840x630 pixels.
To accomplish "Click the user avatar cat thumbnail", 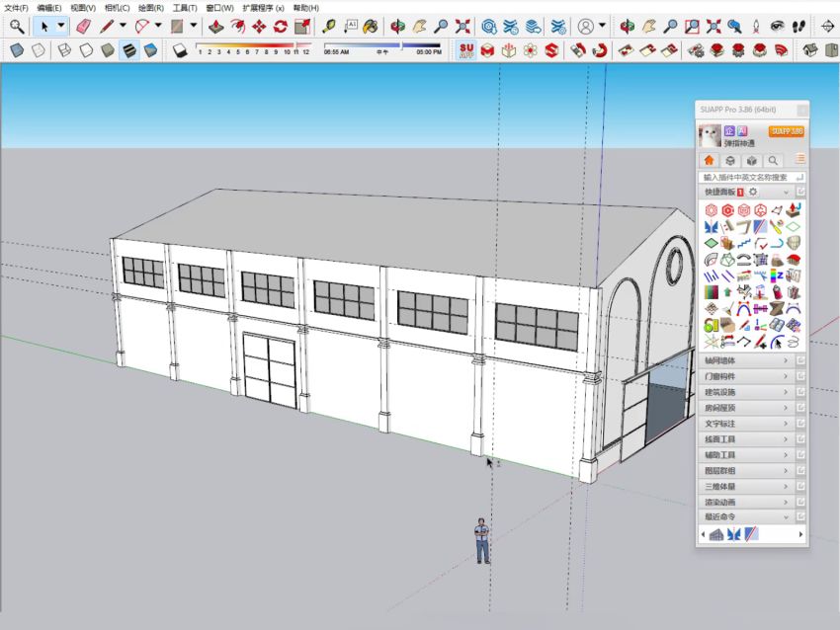I will click(710, 135).
